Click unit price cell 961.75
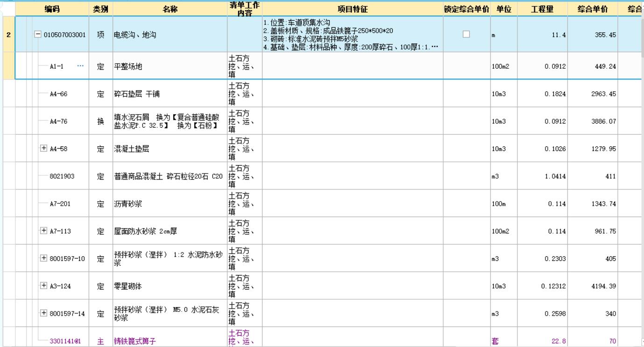Viewport: 644px width, 347px height. click(593, 231)
